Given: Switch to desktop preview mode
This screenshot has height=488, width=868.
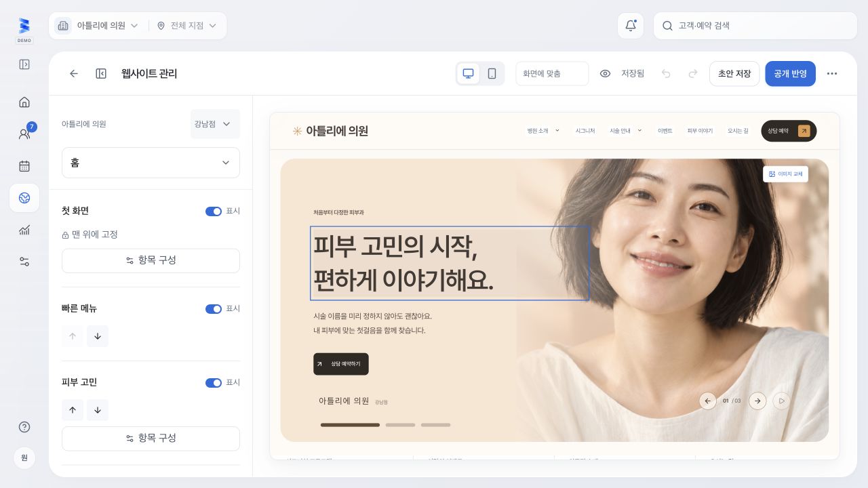Looking at the screenshot, I should (468, 73).
